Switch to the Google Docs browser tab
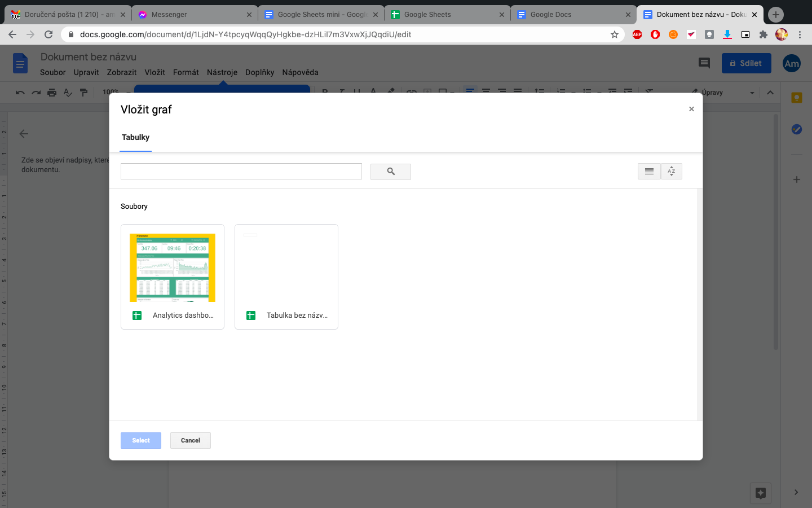This screenshot has height=508, width=812. 574,15
